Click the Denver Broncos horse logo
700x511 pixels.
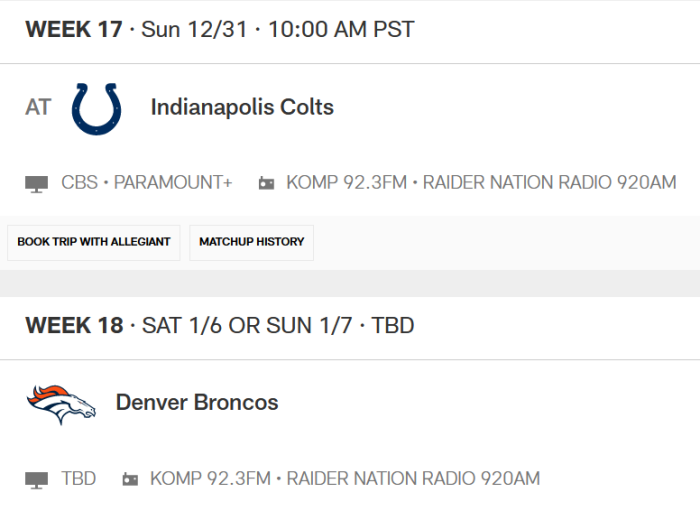(x=61, y=404)
